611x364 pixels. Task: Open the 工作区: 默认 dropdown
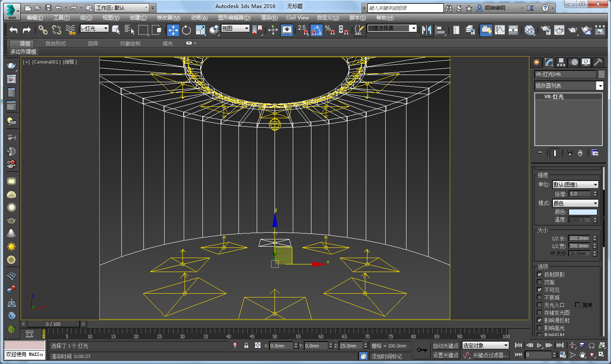(122, 8)
